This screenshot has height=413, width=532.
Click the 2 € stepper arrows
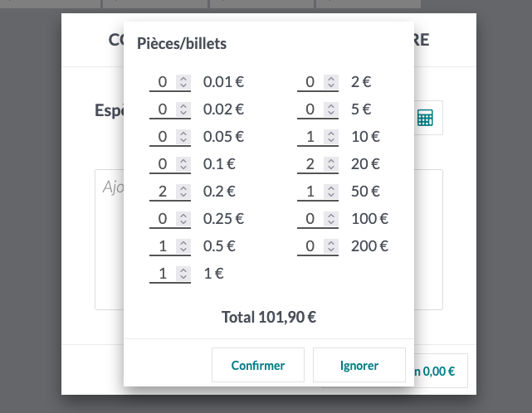click(331, 82)
